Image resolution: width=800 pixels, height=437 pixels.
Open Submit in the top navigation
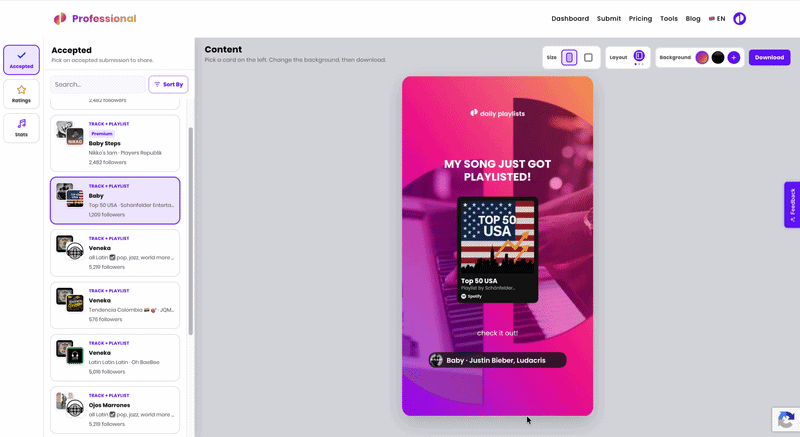point(609,19)
